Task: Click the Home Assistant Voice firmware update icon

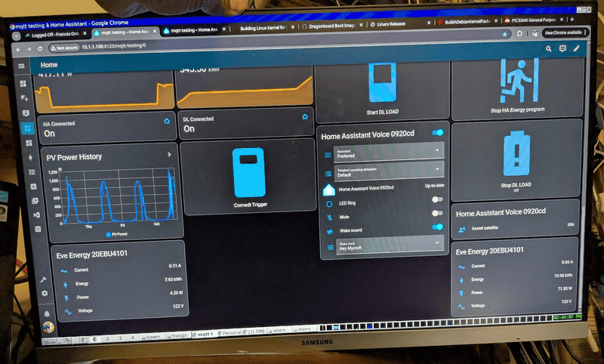Action: 328,190
